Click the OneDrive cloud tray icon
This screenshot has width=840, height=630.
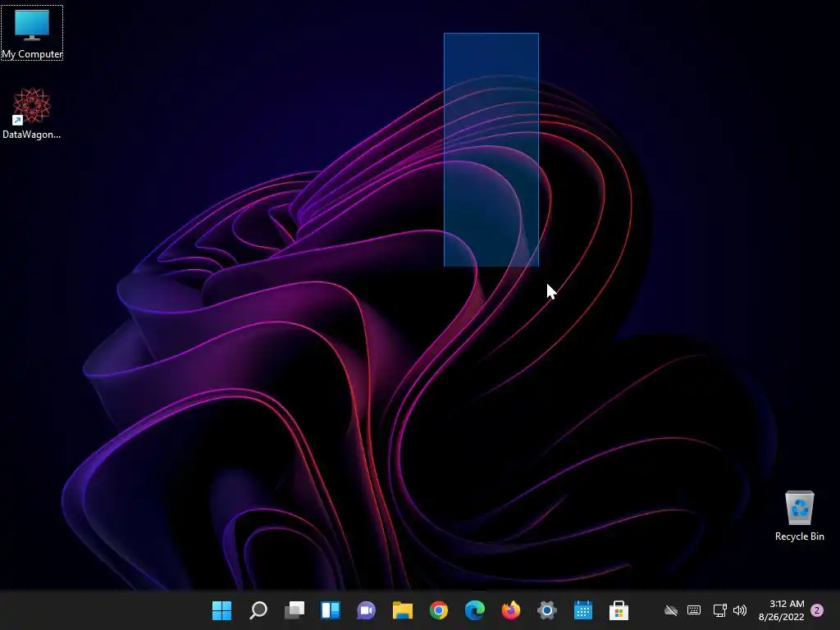coord(671,610)
